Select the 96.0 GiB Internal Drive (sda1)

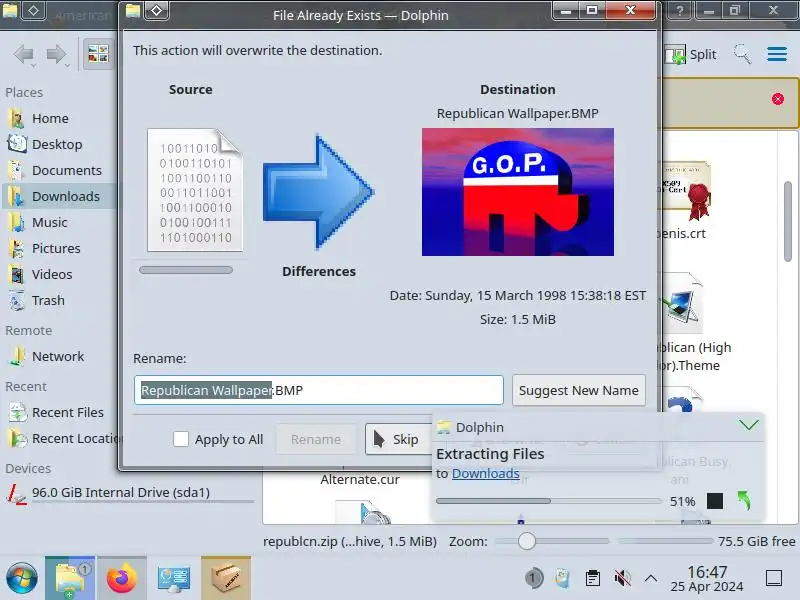120,493
